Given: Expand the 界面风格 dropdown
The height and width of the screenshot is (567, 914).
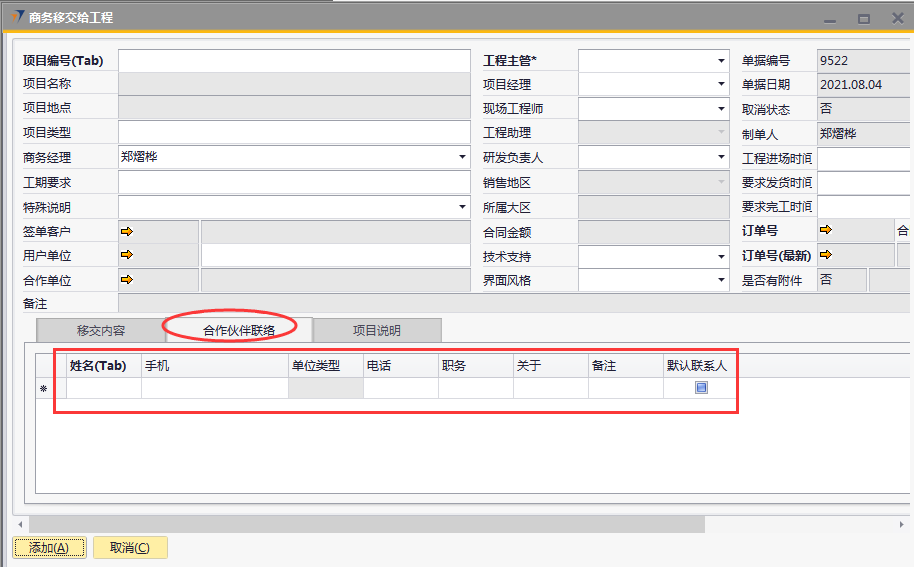Looking at the screenshot, I should pyautogui.click(x=721, y=281).
